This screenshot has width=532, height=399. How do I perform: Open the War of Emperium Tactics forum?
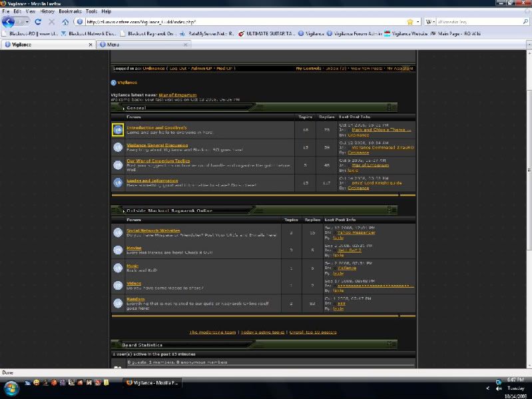coord(158,161)
